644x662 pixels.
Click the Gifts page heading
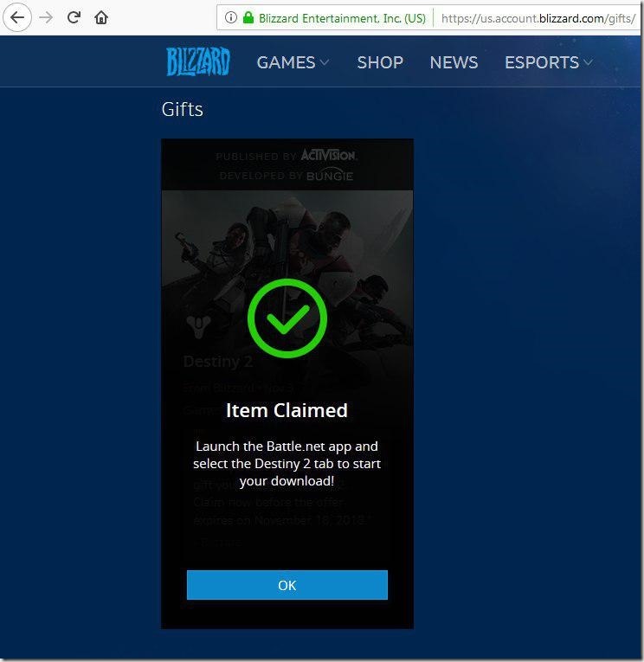(x=183, y=110)
